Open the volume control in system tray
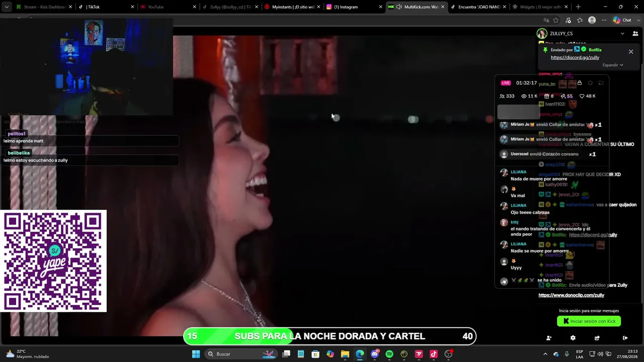644x362 pixels. coord(600,354)
